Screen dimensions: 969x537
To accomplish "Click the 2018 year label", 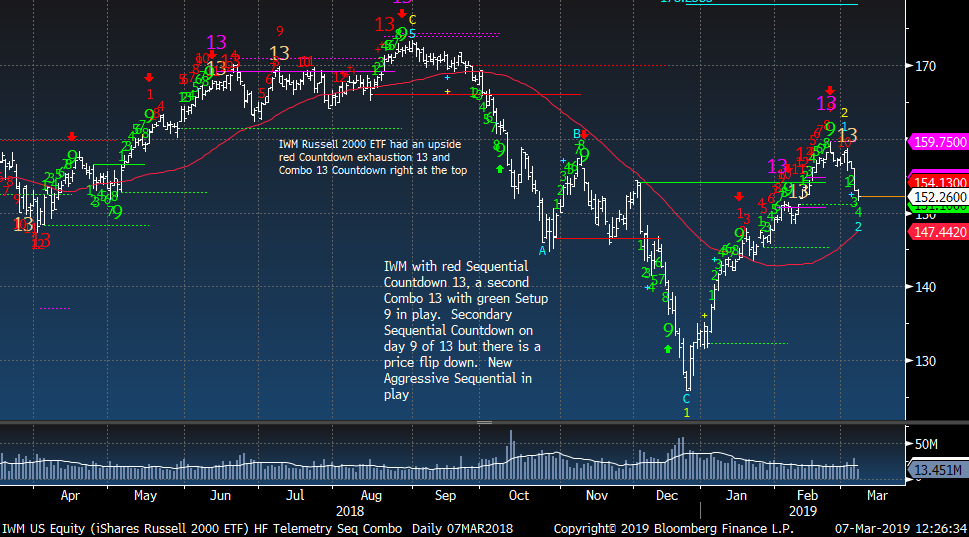I will tap(350, 512).
